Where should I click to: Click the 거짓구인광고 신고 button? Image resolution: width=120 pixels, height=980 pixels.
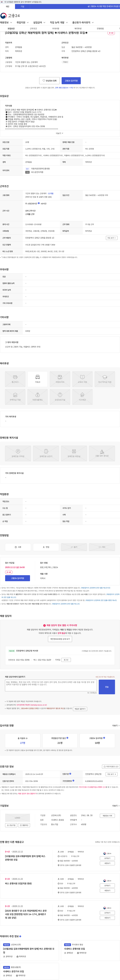[111, 767]
